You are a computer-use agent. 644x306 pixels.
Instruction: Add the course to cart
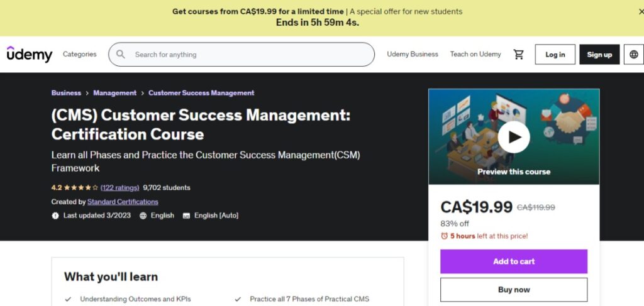(514, 261)
